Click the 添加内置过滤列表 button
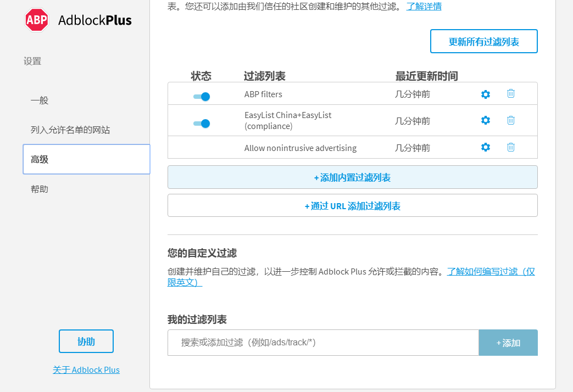This screenshot has width=573, height=392. (x=352, y=177)
